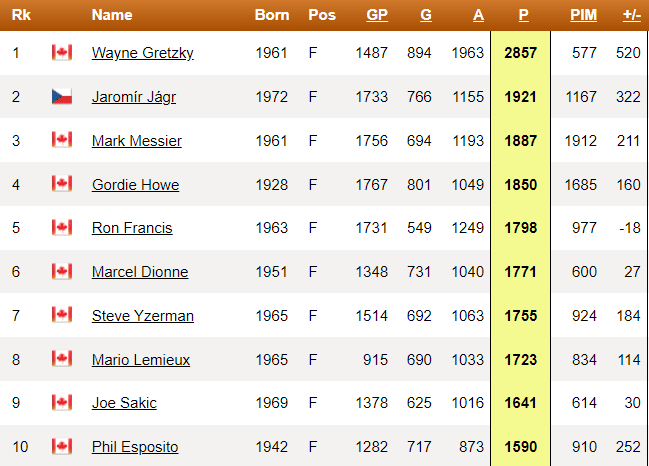The image size is (649, 466).
Task: Click Gretzky's highlighted 2857 points cell
Action: coord(521,53)
